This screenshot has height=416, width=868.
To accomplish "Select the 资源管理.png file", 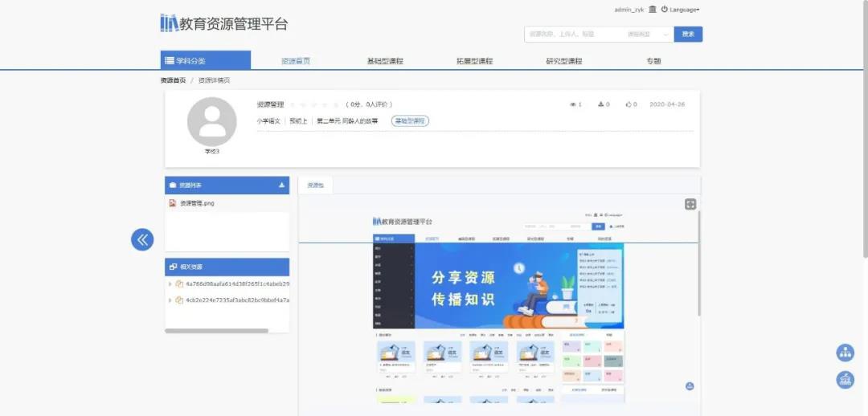I will coord(197,203).
